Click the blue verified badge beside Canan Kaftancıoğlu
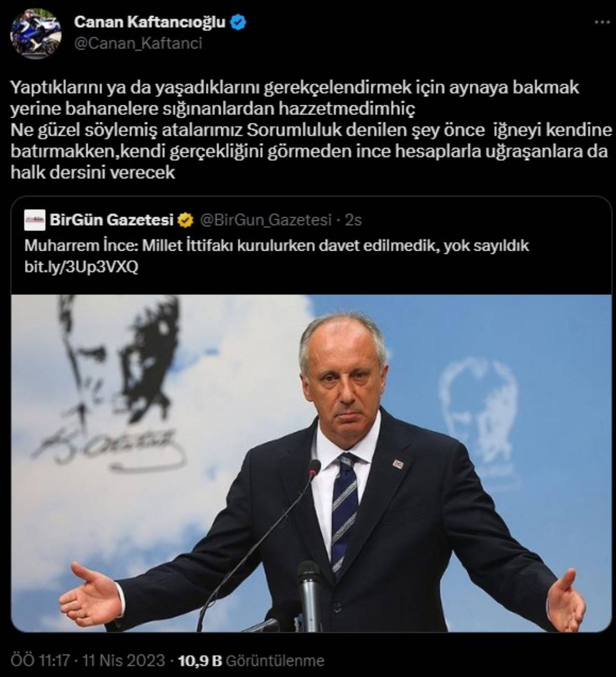The width and height of the screenshot is (616, 677). coord(238,22)
